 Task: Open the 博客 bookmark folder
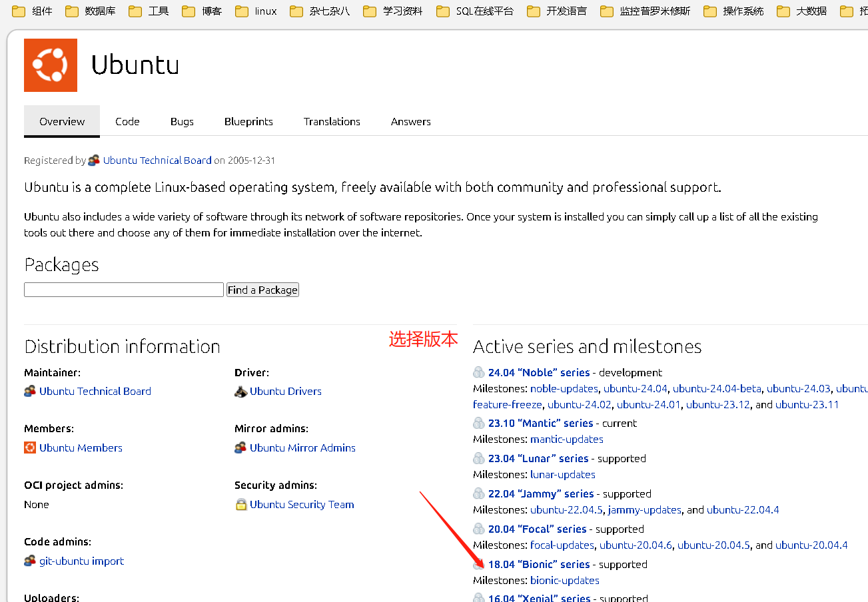tap(202, 11)
